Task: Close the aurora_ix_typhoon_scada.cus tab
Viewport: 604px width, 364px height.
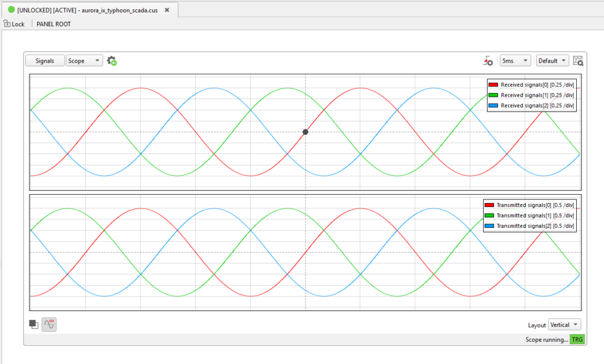Action: [x=167, y=10]
